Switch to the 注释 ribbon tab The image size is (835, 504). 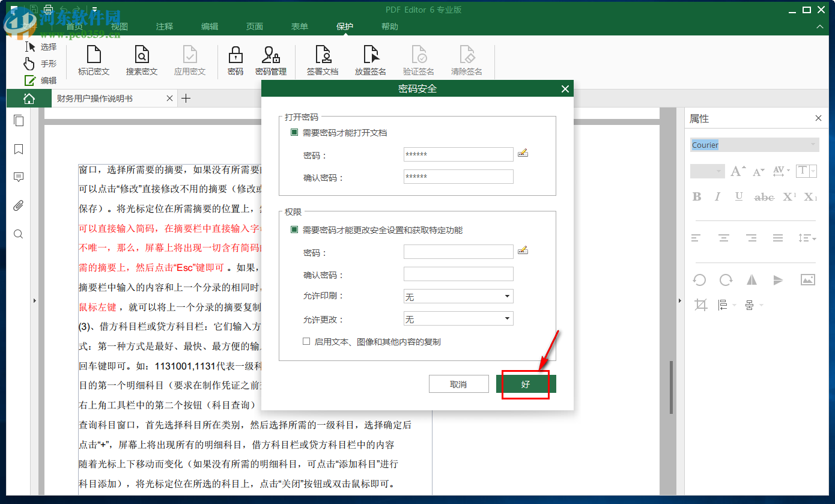(165, 26)
